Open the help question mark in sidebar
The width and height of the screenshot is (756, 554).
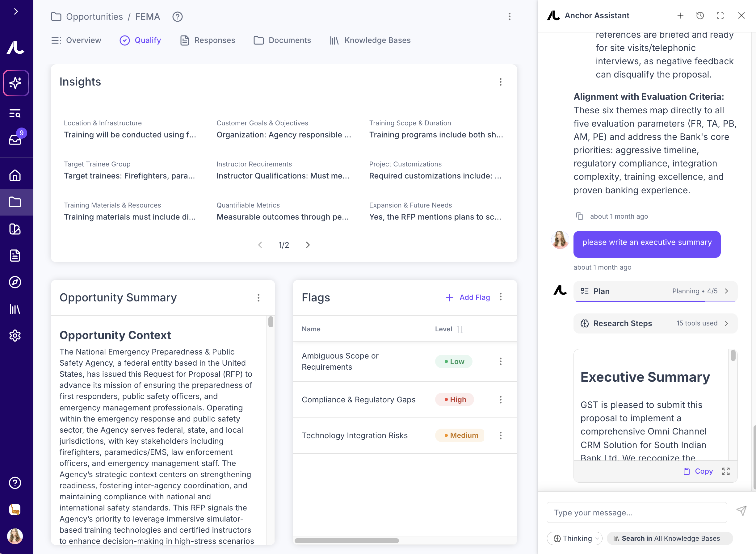(15, 483)
